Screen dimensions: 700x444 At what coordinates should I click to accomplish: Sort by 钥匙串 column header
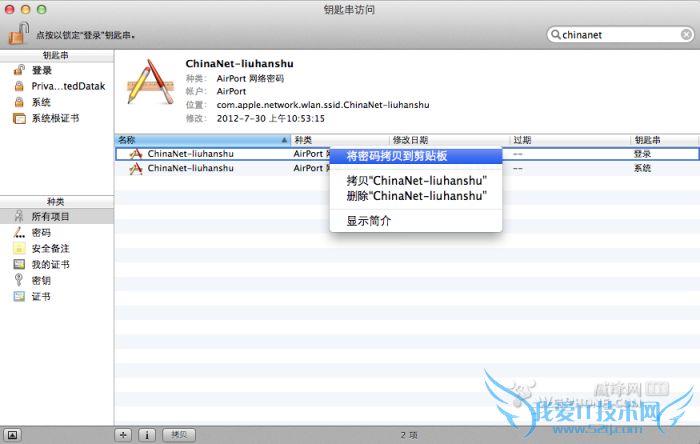pyautogui.click(x=665, y=140)
